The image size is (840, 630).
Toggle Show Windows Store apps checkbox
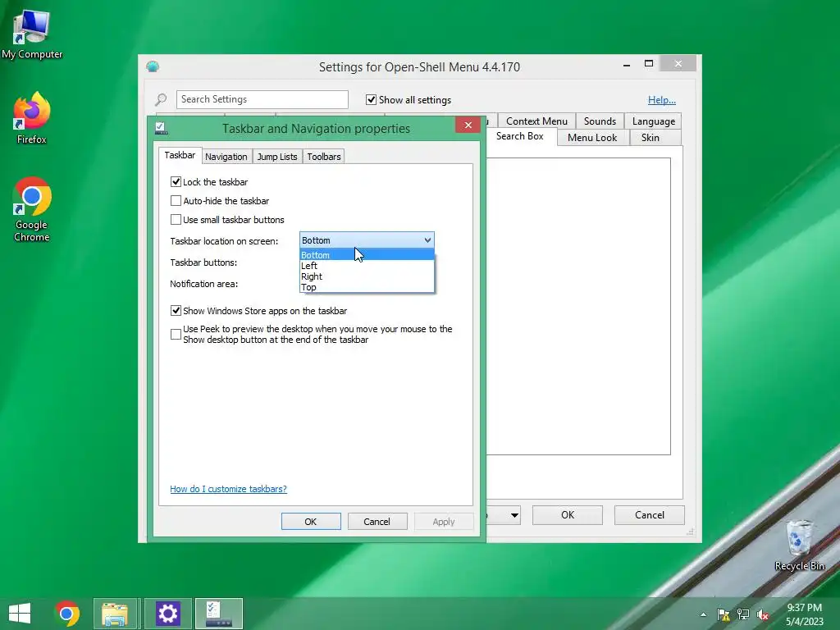(176, 311)
